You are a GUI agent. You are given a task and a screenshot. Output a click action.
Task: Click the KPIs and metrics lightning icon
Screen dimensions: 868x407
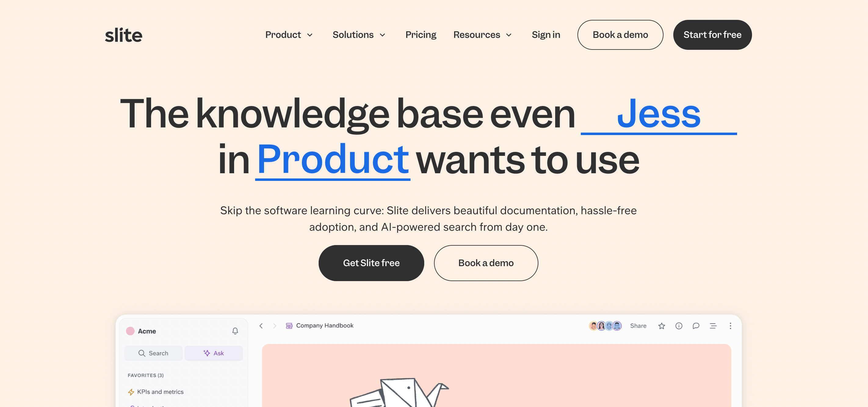tap(131, 392)
